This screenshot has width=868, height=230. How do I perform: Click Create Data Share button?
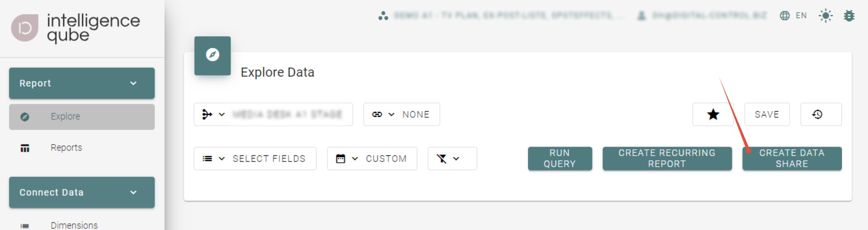point(792,159)
